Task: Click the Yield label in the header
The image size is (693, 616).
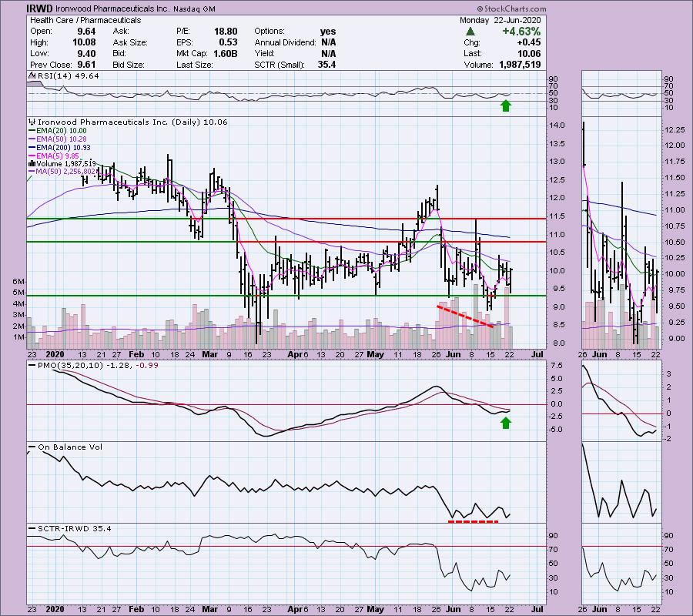Action: pyautogui.click(x=264, y=53)
